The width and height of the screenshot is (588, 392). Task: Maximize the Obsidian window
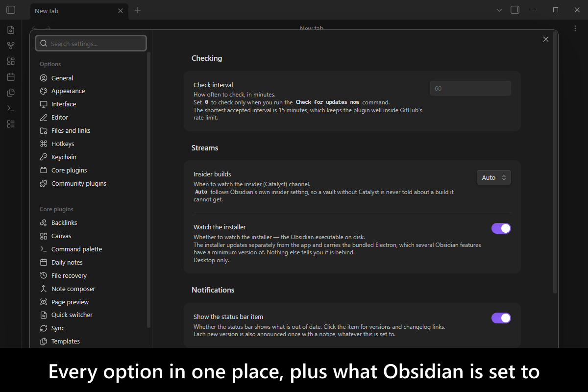[x=556, y=10]
